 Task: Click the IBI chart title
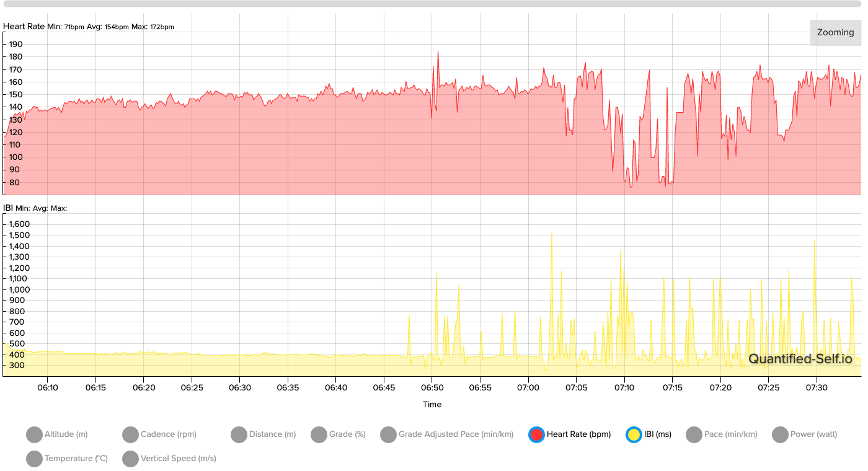pos(8,208)
